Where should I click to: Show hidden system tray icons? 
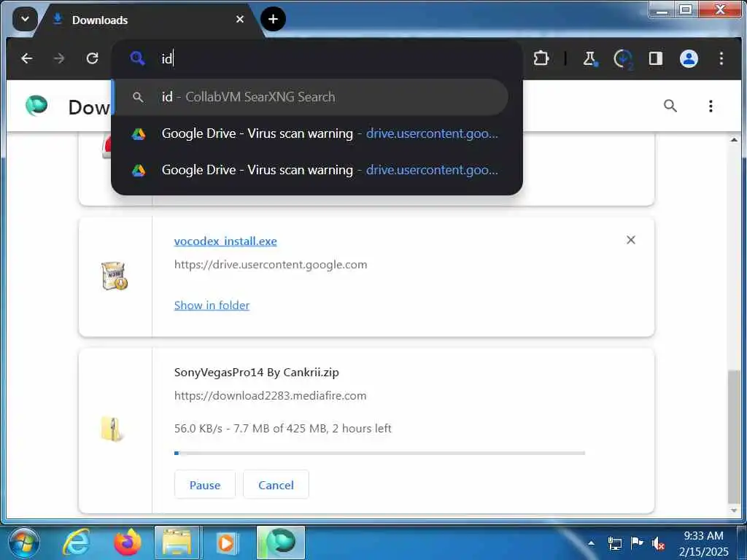click(591, 542)
